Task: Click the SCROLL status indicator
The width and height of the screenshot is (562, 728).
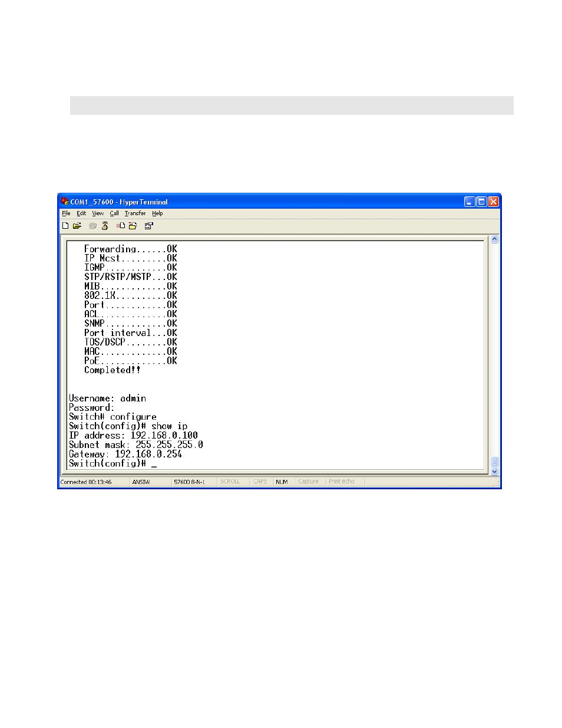Action: click(x=230, y=482)
